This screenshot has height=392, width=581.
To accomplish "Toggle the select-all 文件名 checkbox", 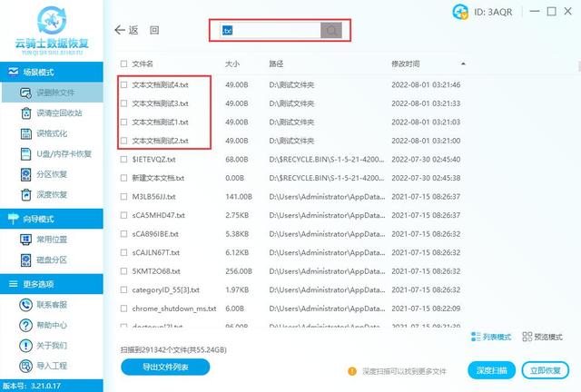I will coord(123,64).
